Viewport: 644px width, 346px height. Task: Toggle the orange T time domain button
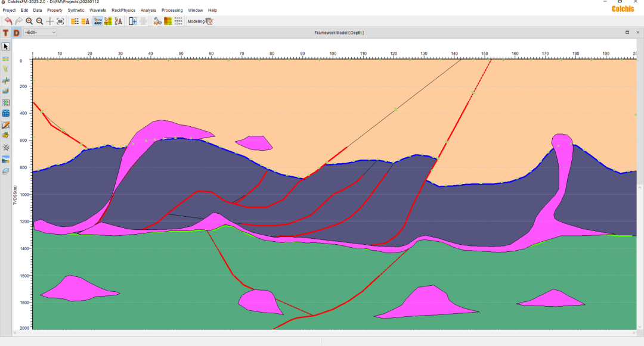6,33
